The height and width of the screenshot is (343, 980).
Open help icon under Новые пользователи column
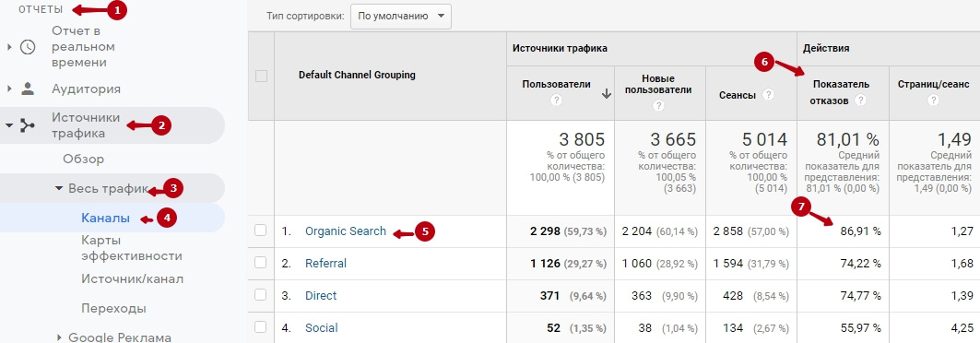coord(658,106)
